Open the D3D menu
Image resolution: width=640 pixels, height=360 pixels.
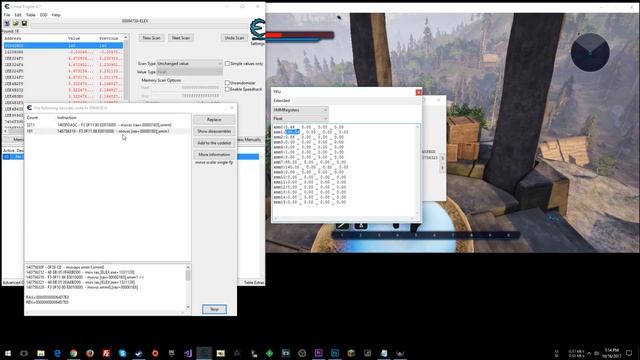tap(43, 15)
